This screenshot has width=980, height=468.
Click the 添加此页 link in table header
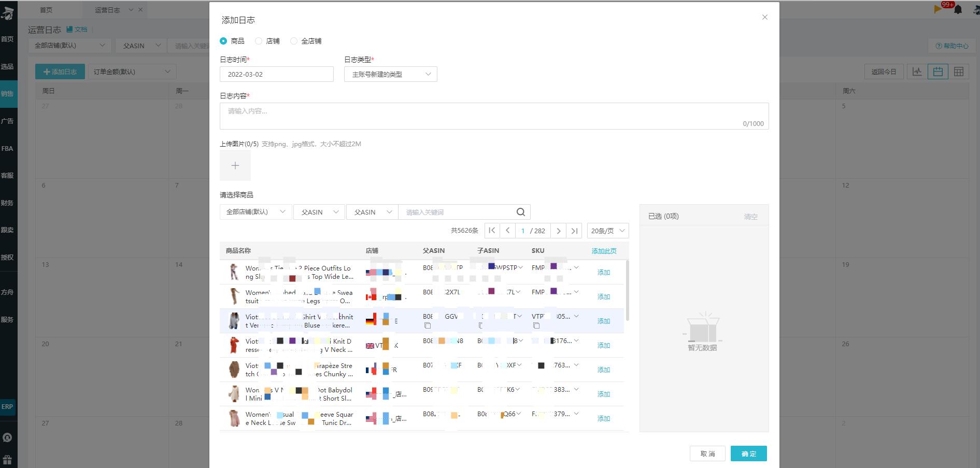click(x=604, y=251)
